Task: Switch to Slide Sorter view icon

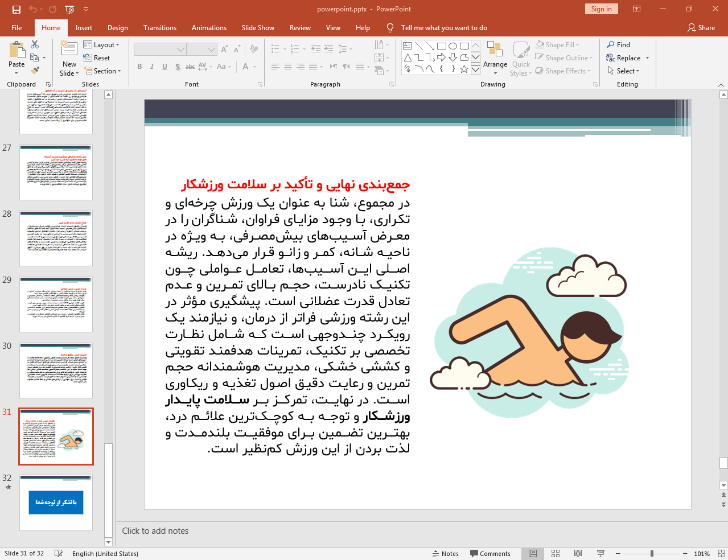Action: (x=555, y=553)
